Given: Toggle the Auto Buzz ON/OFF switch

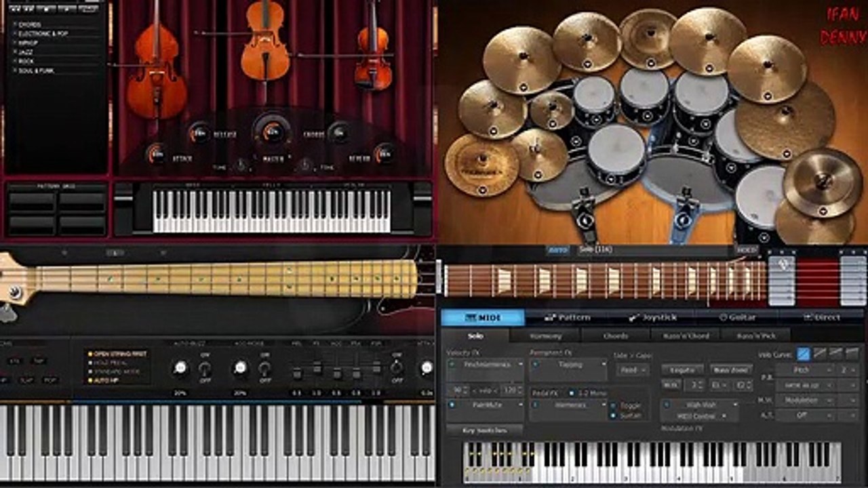Looking at the screenshot, I should (x=204, y=369).
